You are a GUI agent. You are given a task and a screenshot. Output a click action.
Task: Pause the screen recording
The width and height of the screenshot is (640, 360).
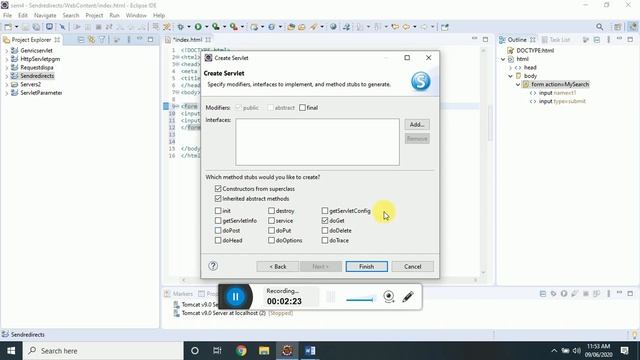(x=236, y=297)
